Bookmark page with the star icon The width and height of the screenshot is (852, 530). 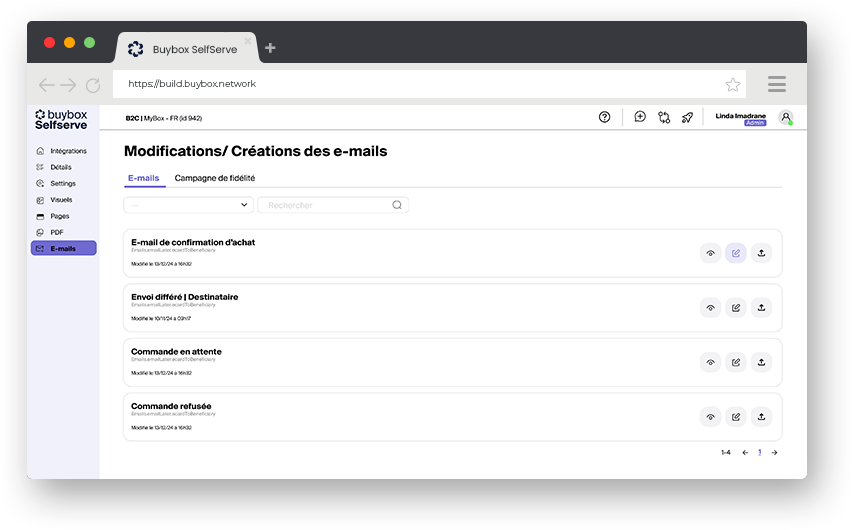tap(733, 85)
